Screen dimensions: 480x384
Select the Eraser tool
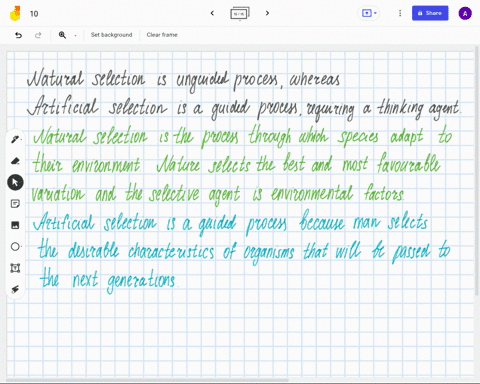[15, 161]
